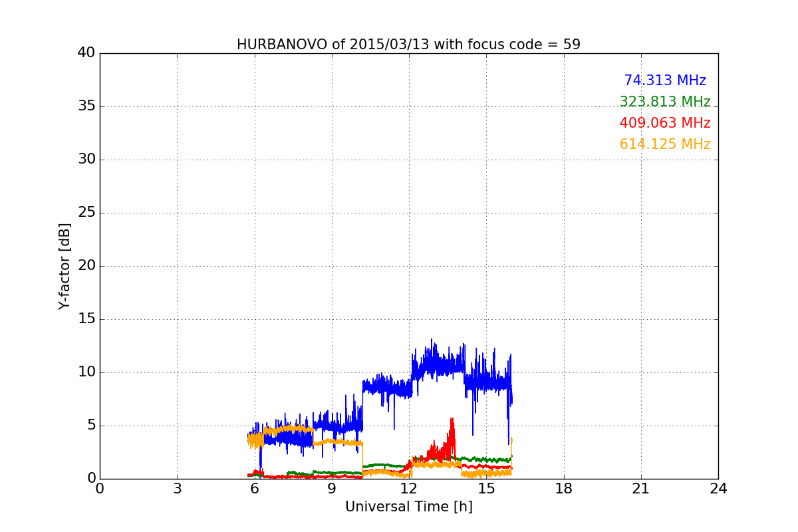This screenshot has width=798, height=532.
Task: Click y-axis tick label 25
Action: click(x=86, y=213)
